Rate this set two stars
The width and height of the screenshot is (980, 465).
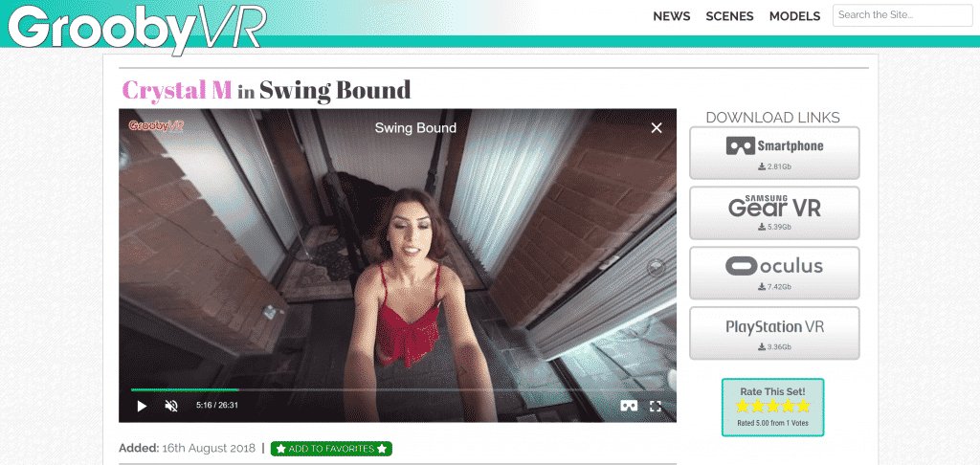[x=758, y=407]
